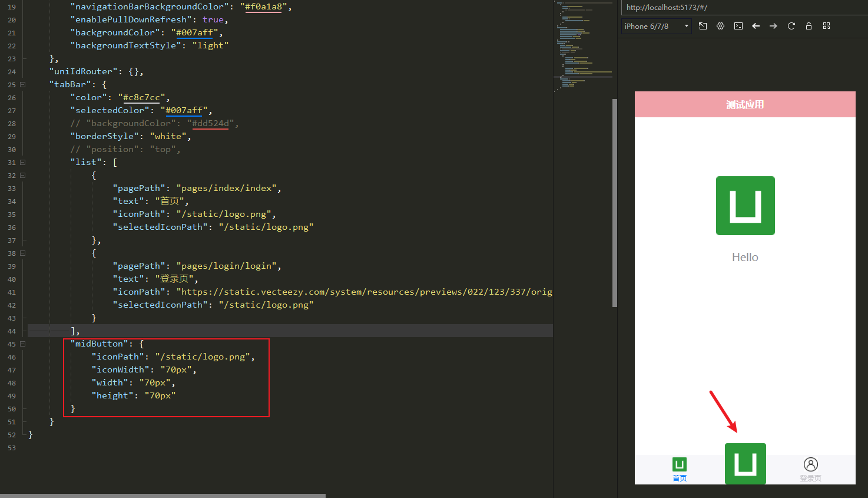Click the "tabBar" key on line 25
Image resolution: width=868 pixels, height=498 pixels.
click(x=71, y=84)
